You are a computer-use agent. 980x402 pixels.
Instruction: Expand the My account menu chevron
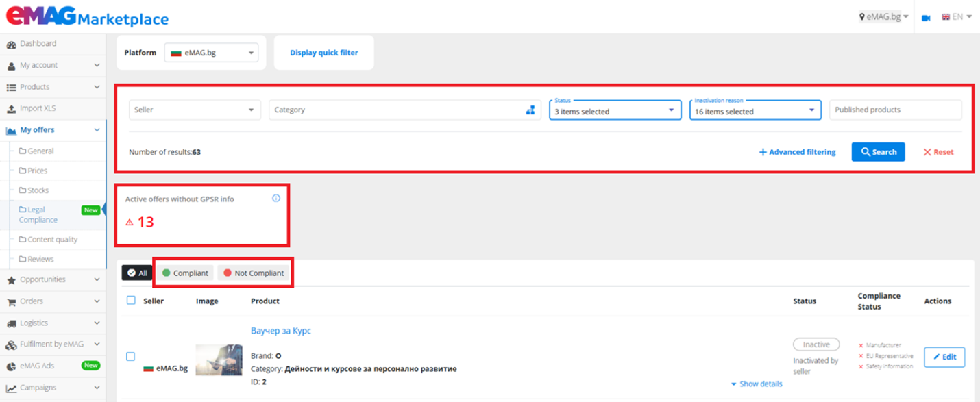(97, 66)
